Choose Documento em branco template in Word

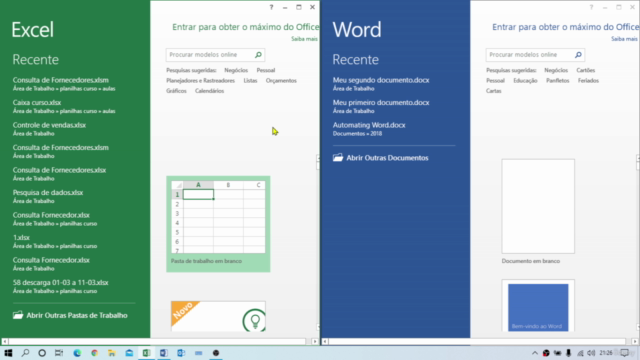tap(538, 211)
